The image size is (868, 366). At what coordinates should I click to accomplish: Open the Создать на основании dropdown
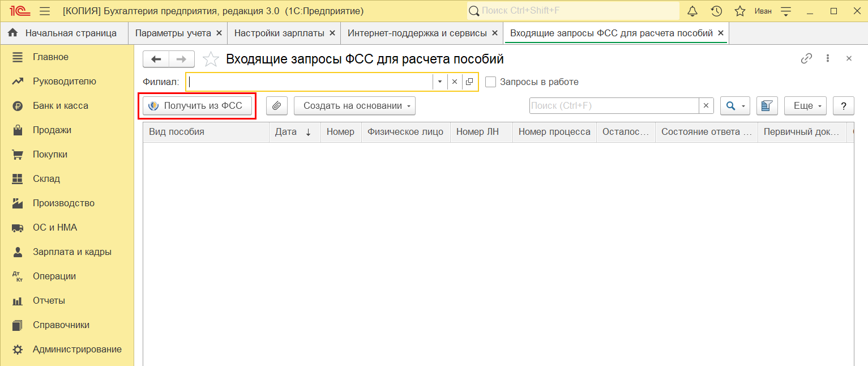click(354, 105)
